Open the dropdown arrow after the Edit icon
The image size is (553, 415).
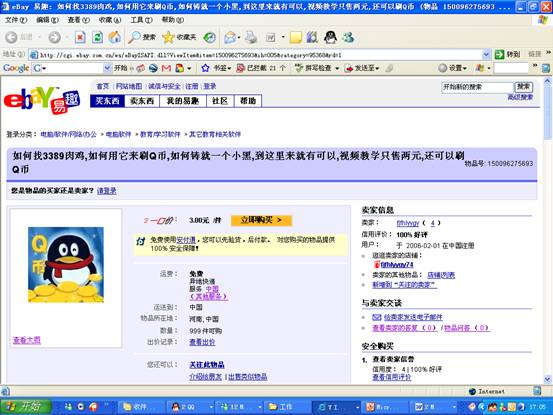click(x=283, y=37)
